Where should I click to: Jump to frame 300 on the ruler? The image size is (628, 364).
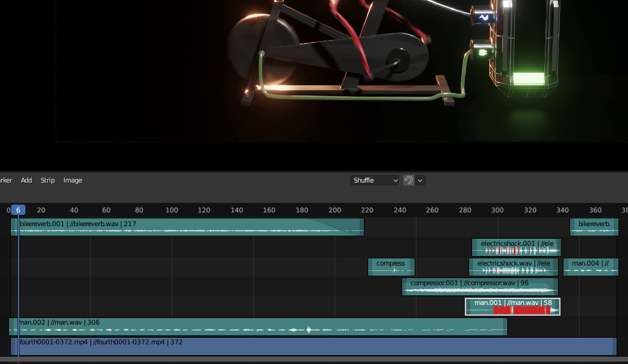coord(497,210)
